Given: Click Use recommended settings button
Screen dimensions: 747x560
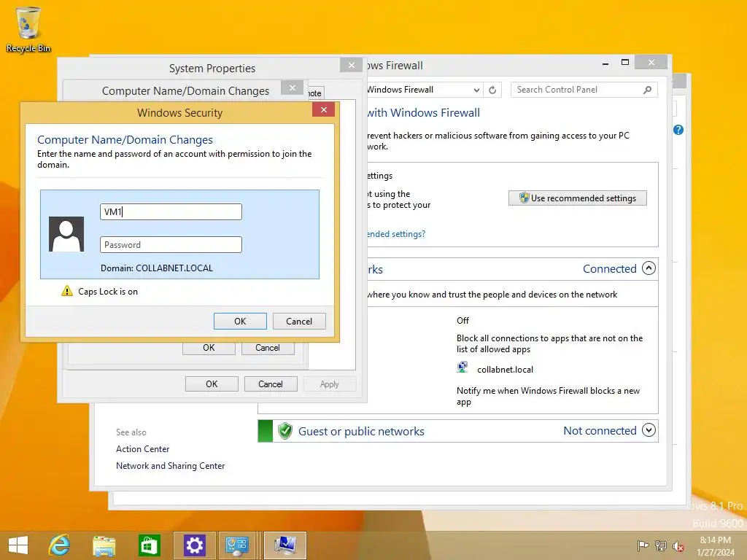Looking at the screenshot, I should [x=578, y=198].
